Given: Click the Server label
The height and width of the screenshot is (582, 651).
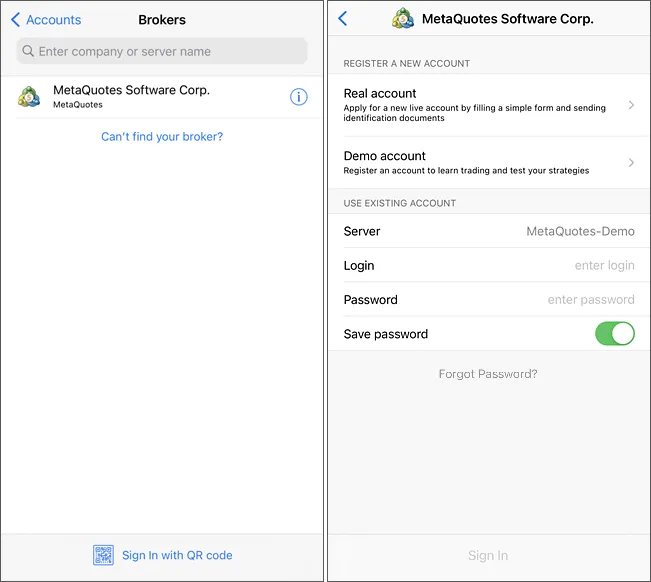Looking at the screenshot, I should 362,231.
